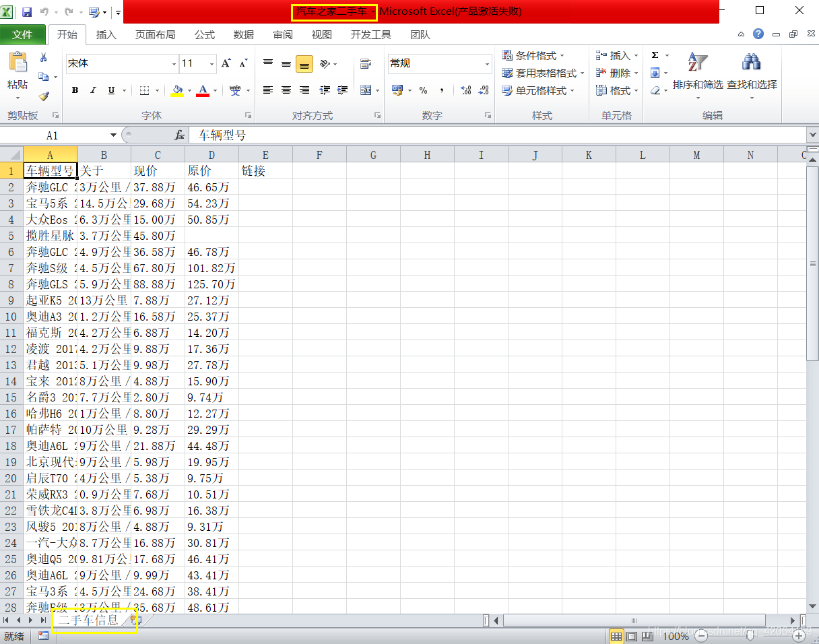
Task: Open the Conditional Formatting (条件格式) dropdown
Action: click(533, 55)
